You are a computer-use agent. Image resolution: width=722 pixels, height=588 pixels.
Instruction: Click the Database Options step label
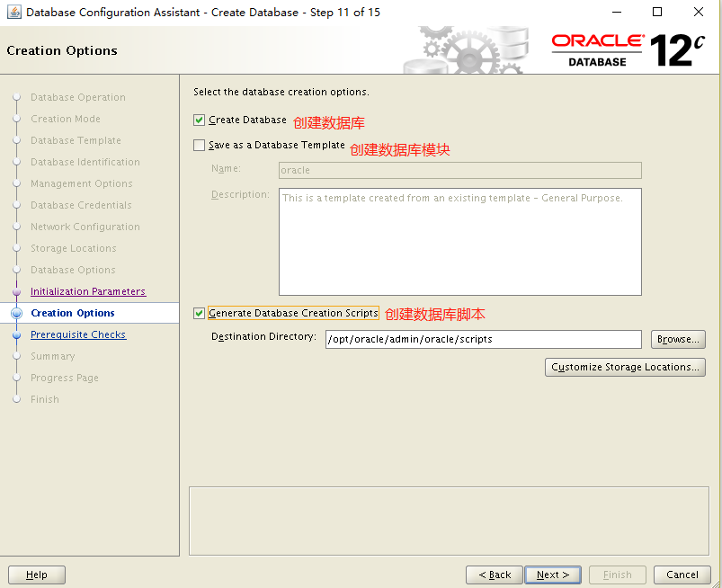click(x=73, y=270)
